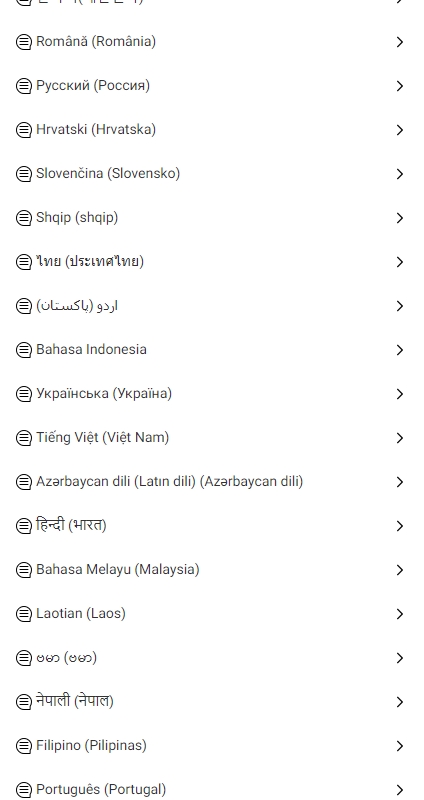Click the icon next to Shqip (shqip)
The image size is (424, 800).
(23, 218)
